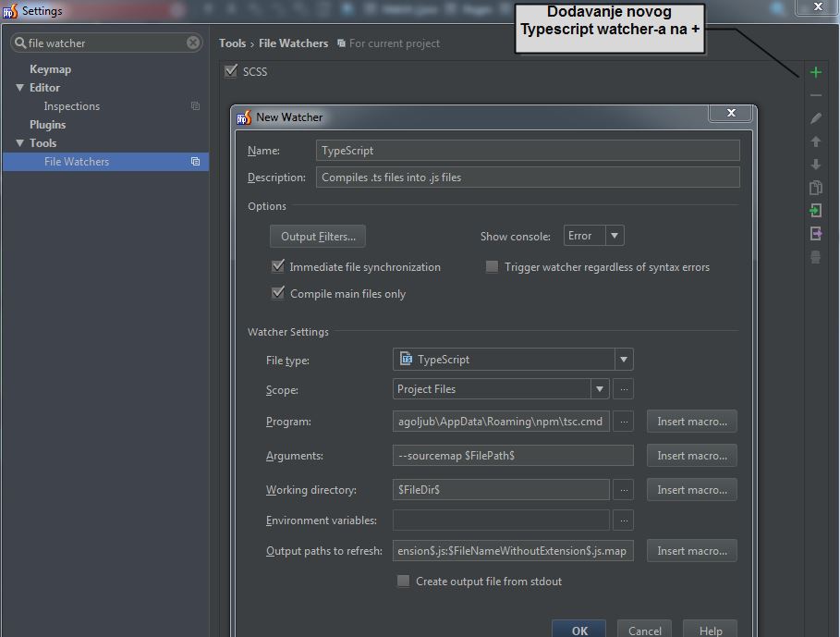Click the green plus add watcher icon

(x=815, y=72)
